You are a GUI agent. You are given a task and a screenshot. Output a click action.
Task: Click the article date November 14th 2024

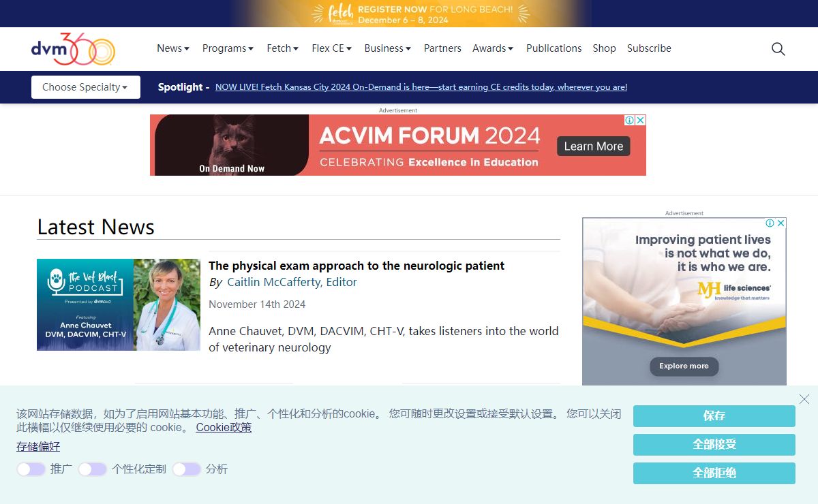[x=257, y=304]
